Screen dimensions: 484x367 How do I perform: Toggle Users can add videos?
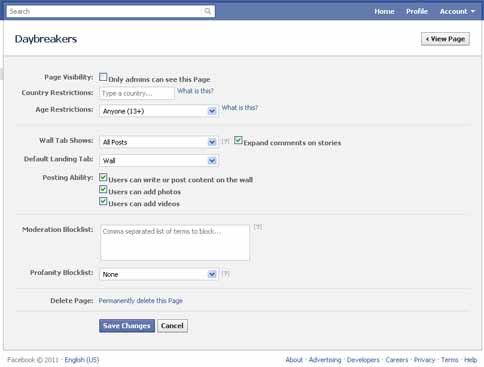[103, 202]
